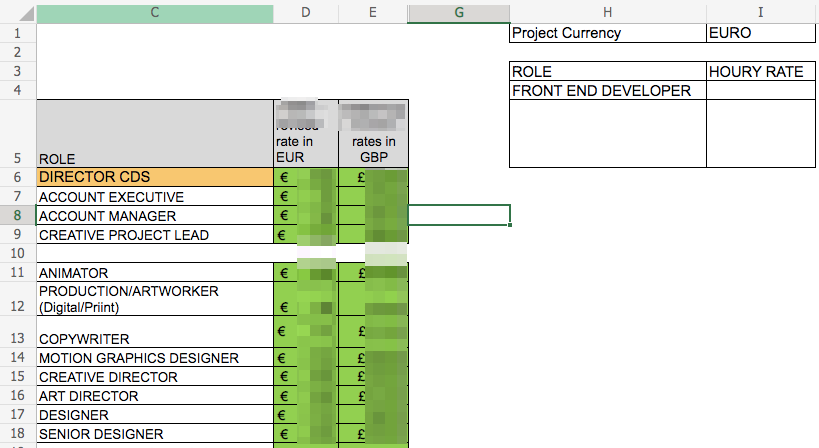
Task: Select the SENIOR DESIGNER cell
Action: tap(155, 434)
